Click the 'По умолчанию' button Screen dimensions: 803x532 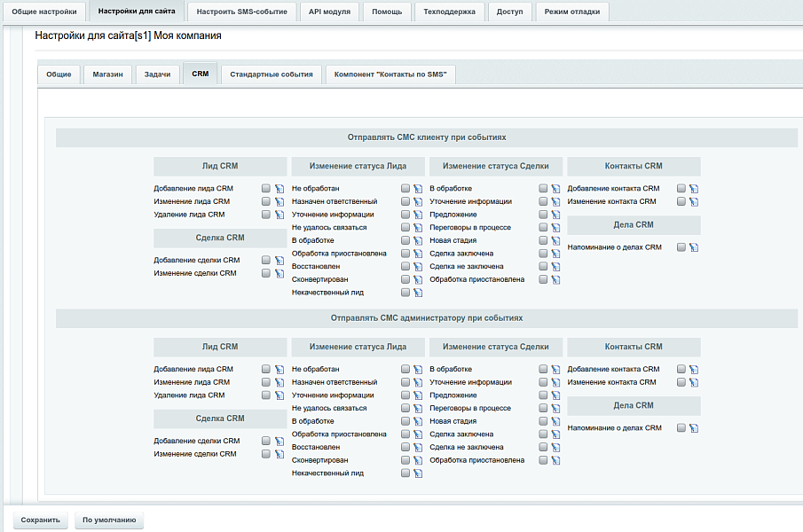[109, 520]
